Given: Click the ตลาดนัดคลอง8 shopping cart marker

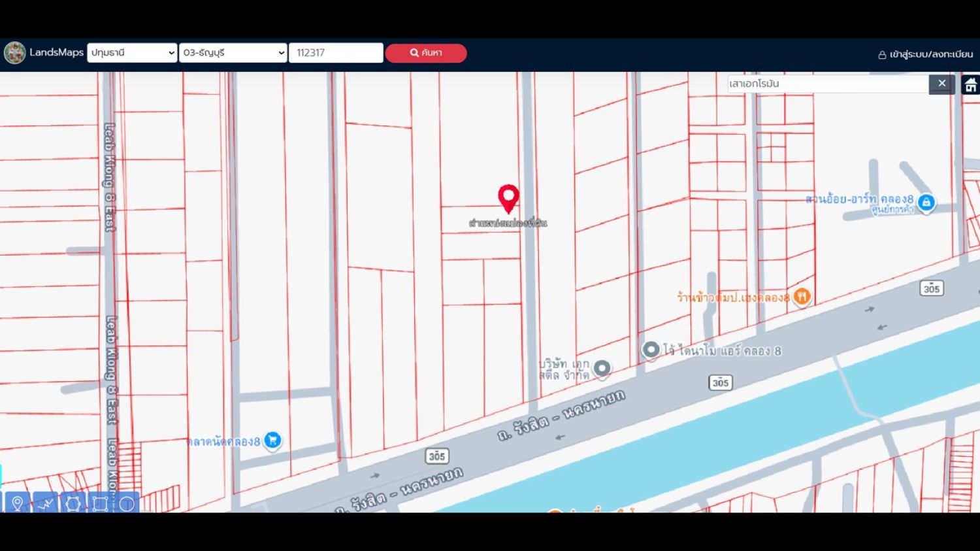Looking at the screenshot, I should (273, 441).
